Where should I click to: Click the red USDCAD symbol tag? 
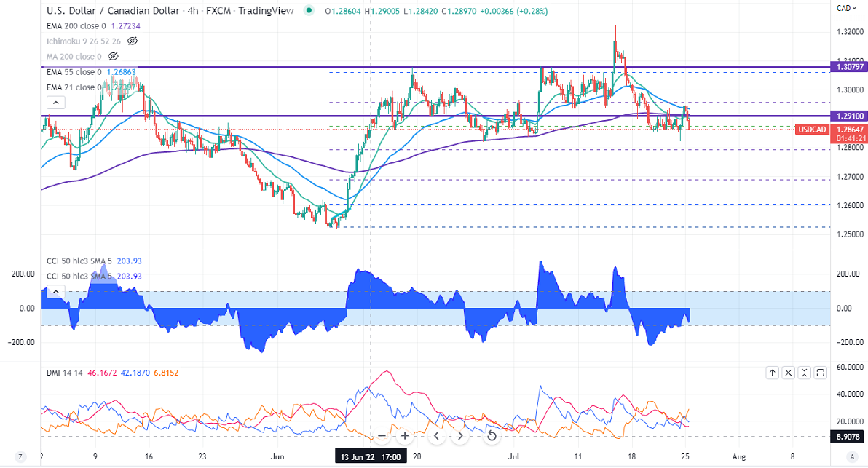coord(812,130)
